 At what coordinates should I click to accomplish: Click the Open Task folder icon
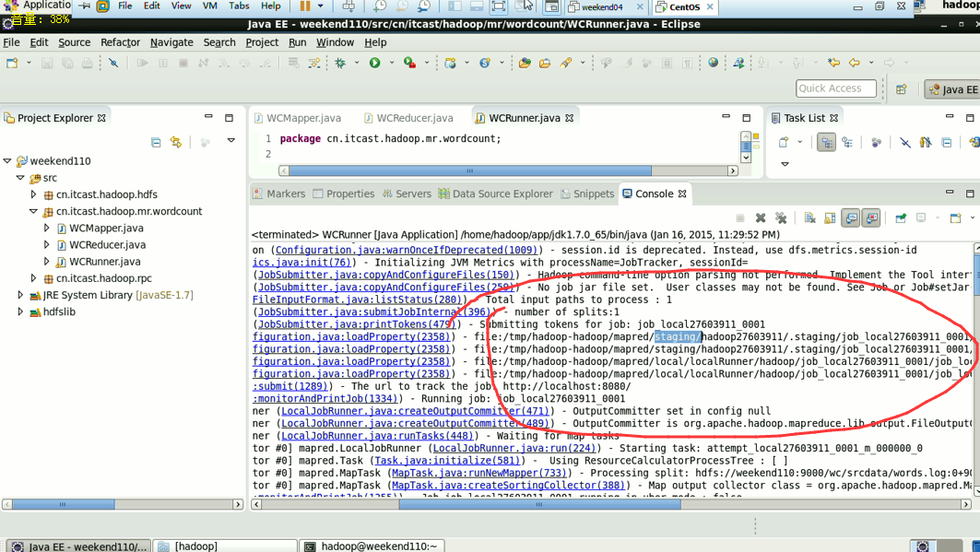point(545,63)
